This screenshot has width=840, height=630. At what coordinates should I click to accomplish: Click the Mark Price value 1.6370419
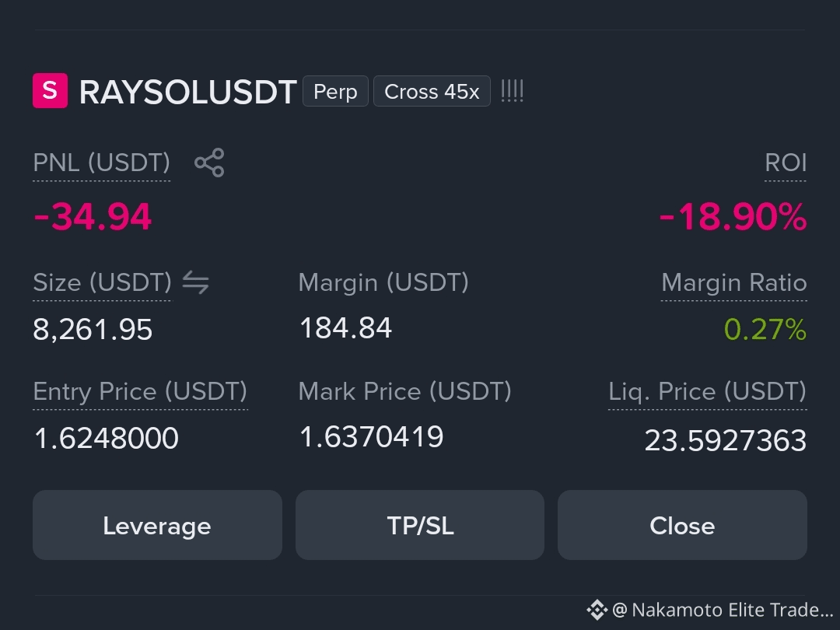[x=371, y=436]
